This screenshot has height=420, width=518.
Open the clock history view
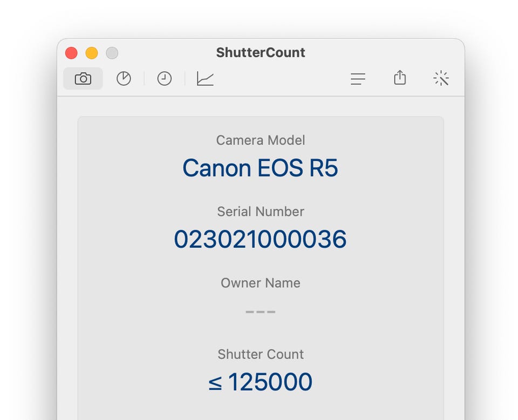click(x=165, y=79)
